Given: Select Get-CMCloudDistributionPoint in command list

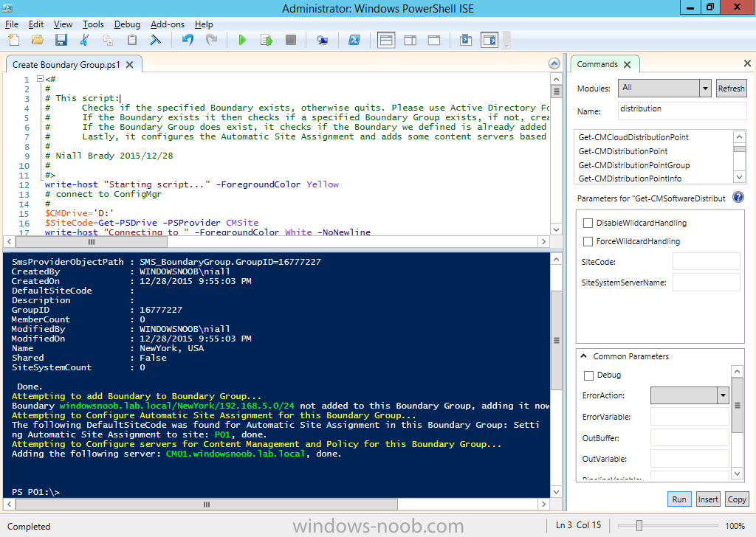Looking at the screenshot, I should click(633, 137).
